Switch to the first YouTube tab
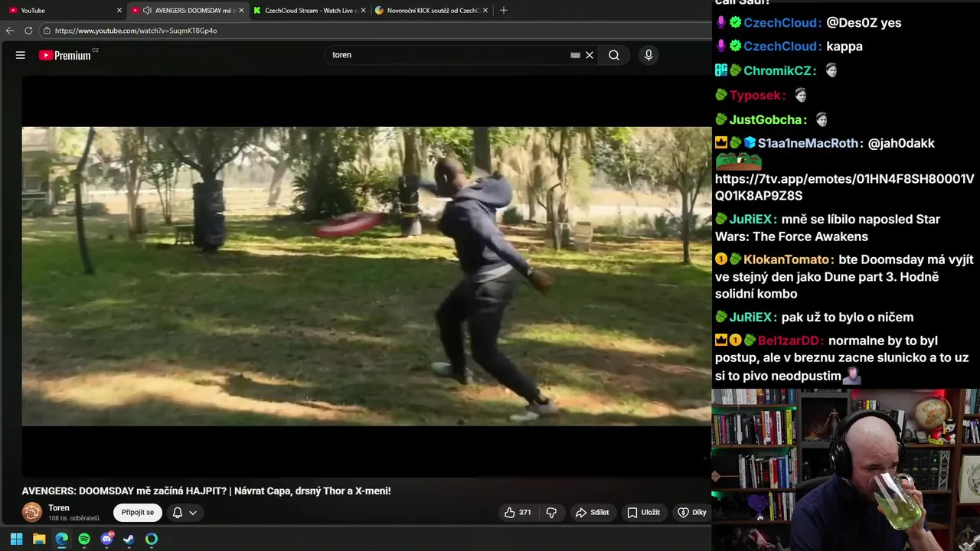This screenshot has width=980, height=551. (x=65, y=10)
